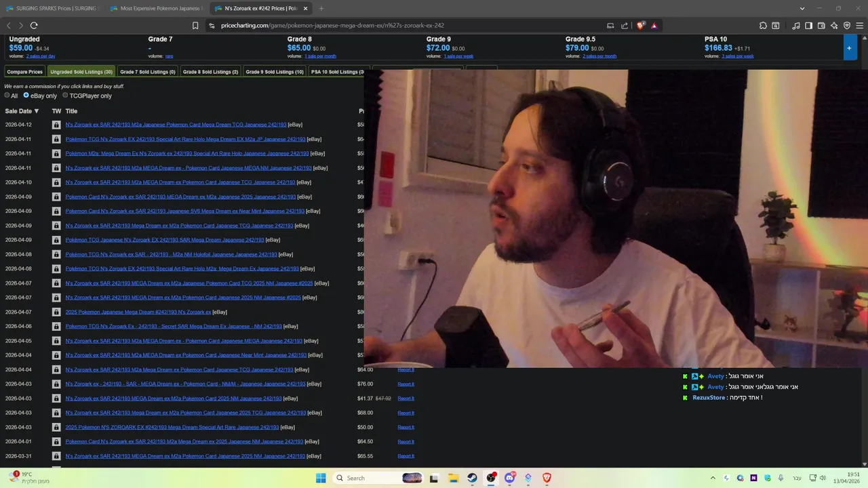Screen dimensions: 868x488
Task: Open a new browser tab with plus
Action: (321, 8)
